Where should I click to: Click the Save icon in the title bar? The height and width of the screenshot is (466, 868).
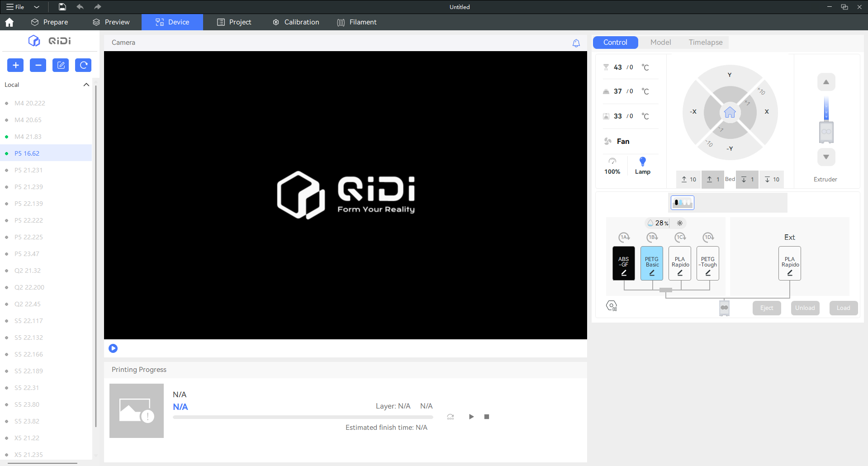62,7
